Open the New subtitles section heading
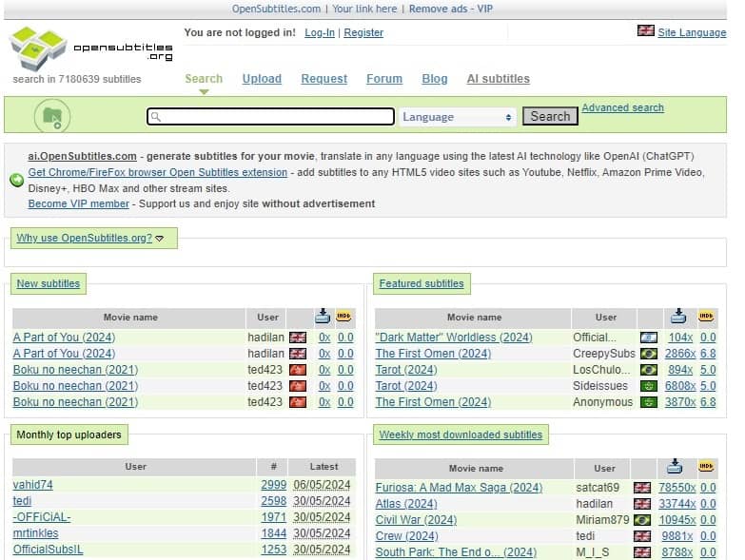Image resolution: width=745 pixels, height=560 pixels. click(x=48, y=283)
